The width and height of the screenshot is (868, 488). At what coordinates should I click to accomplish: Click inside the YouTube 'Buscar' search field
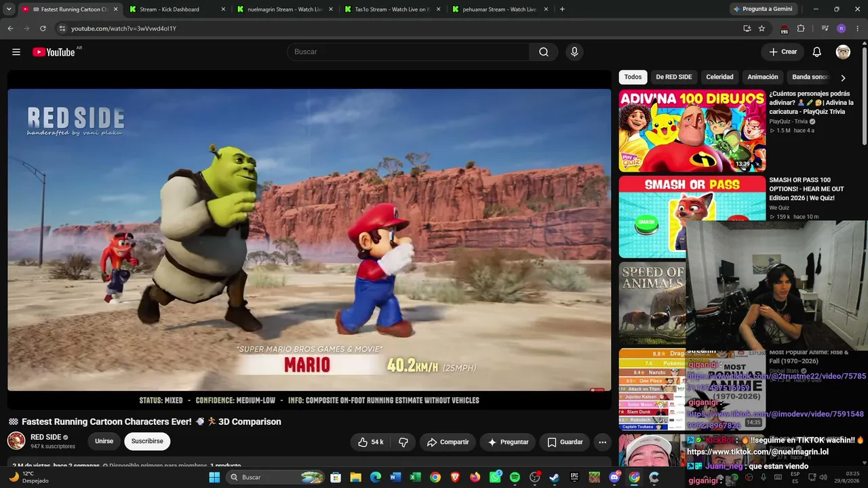pos(408,52)
